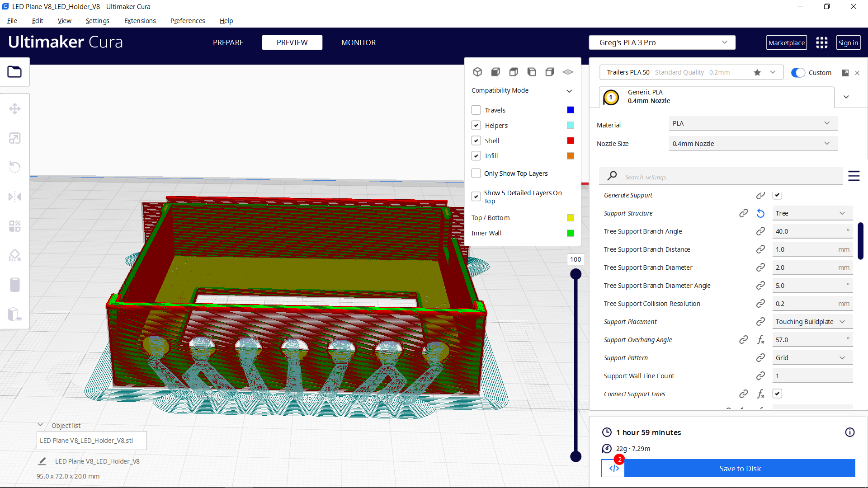Disable the Travels visibility checkbox
The height and width of the screenshot is (488, 868).
476,110
